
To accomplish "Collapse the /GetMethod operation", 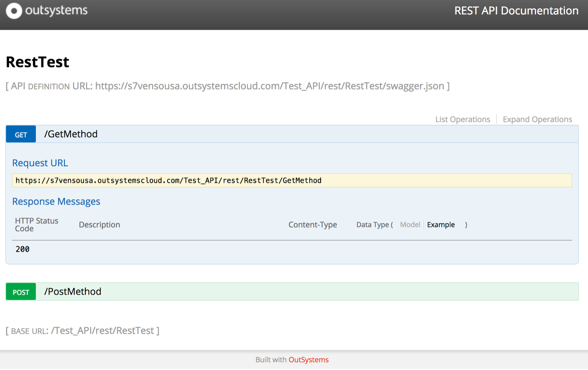I will point(71,134).
